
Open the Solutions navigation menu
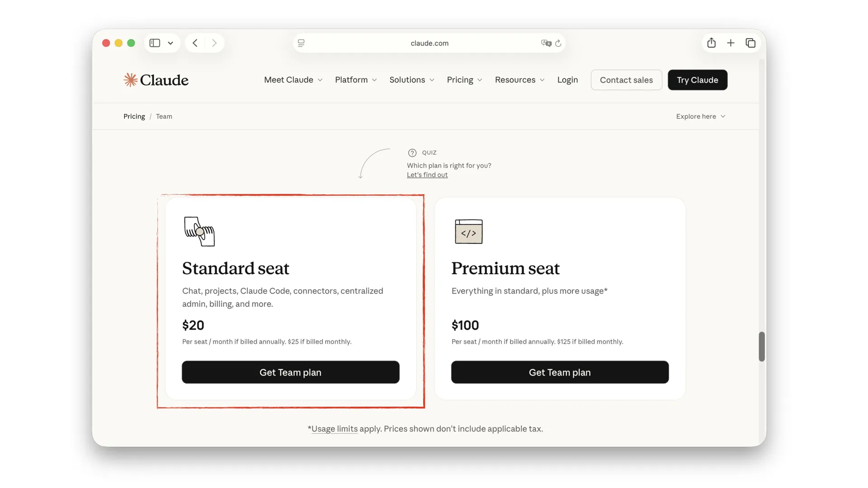pos(411,80)
